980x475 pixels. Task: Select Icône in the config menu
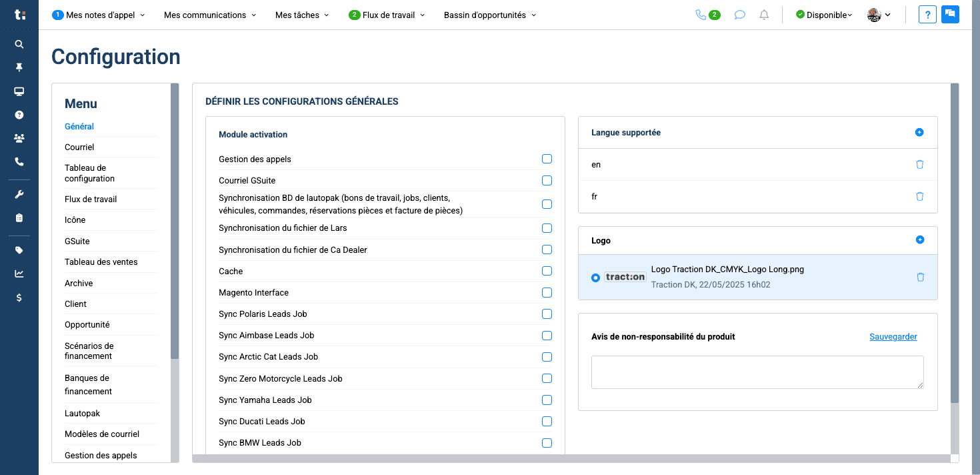point(75,219)
